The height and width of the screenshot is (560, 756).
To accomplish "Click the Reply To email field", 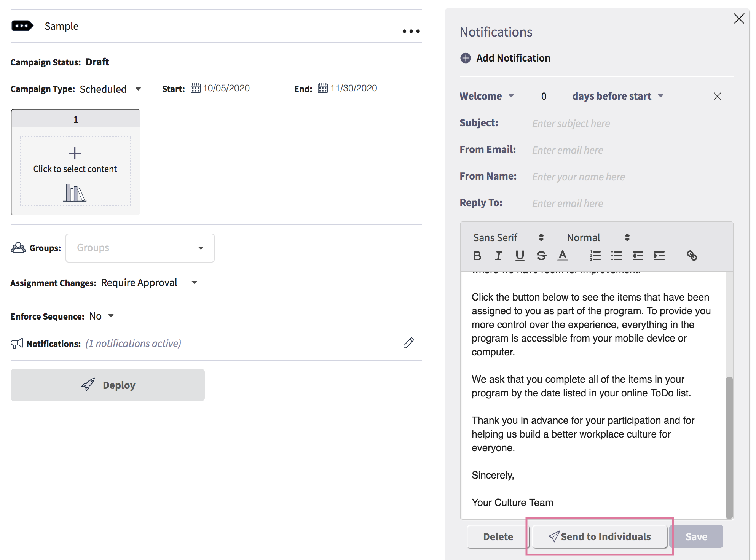I will 632,204.
